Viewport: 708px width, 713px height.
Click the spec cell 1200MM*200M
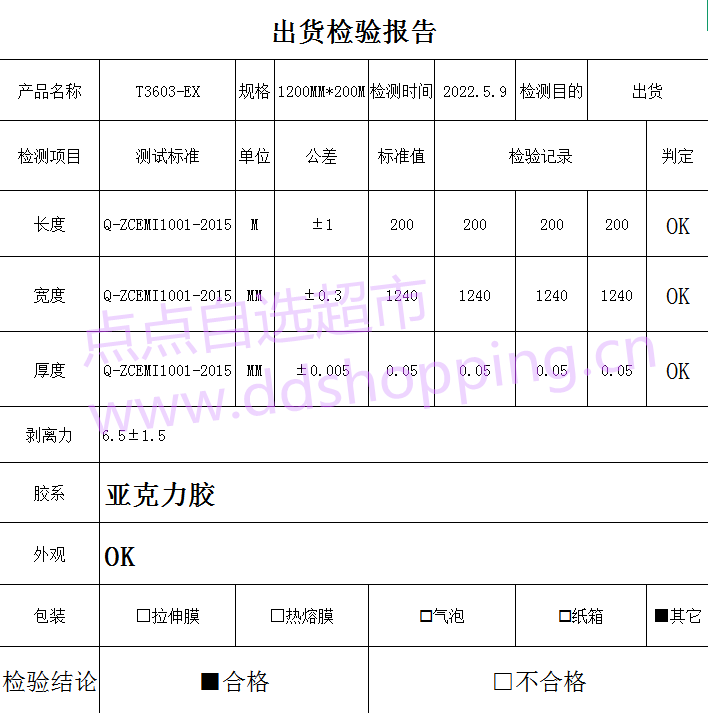321,91
